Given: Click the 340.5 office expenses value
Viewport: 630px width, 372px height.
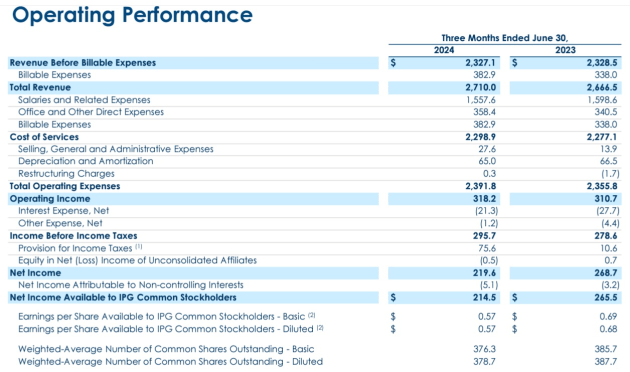Looking at the screenshot, I should click(606, 112).
